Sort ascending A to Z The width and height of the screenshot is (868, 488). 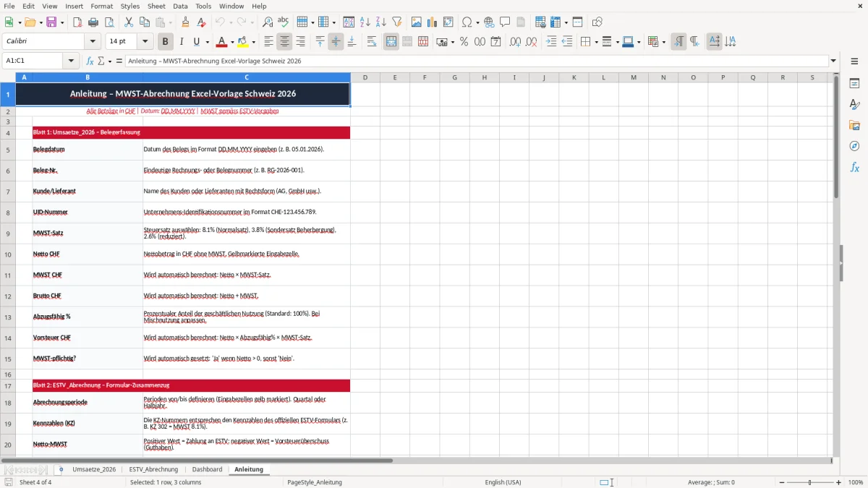tap(365, 22)
